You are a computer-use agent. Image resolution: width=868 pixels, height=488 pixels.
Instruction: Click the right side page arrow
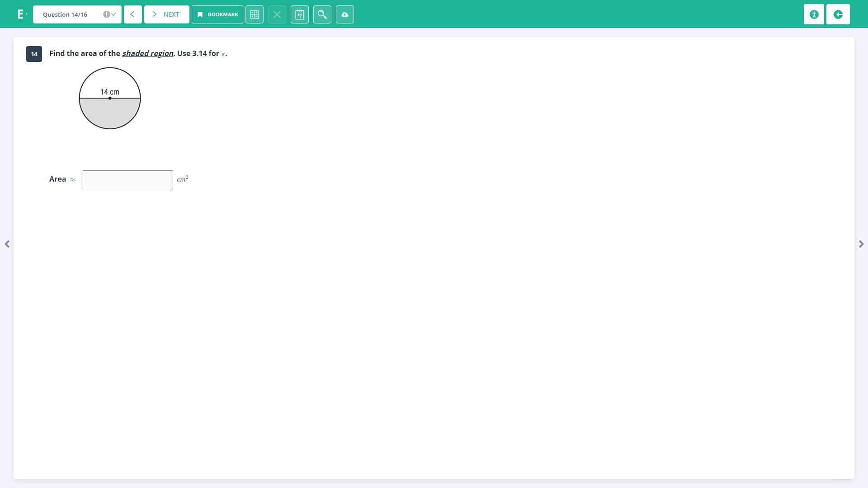[x=861, y=244]
